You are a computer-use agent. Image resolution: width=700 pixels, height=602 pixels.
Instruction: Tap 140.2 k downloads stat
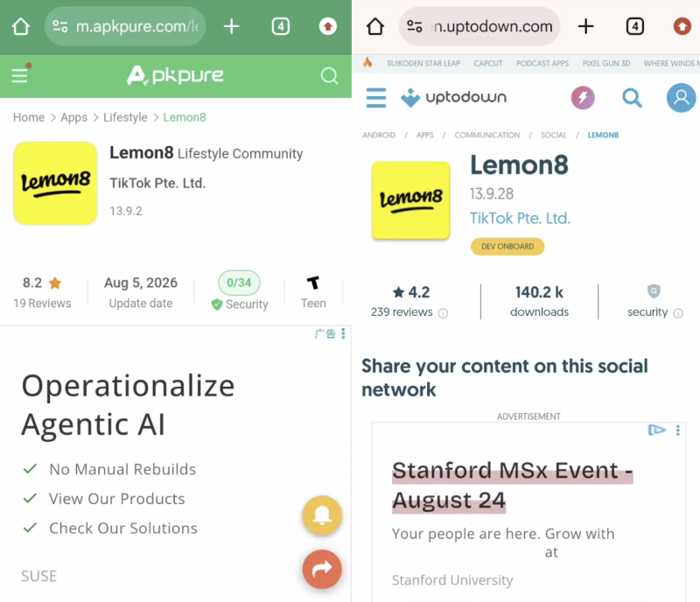coord(539,302)
